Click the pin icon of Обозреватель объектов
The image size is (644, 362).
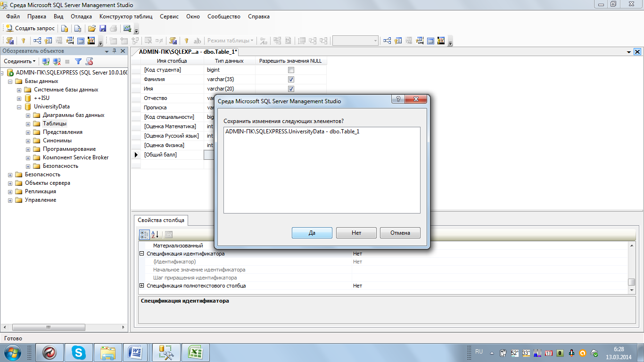click(x=115, y=51)
